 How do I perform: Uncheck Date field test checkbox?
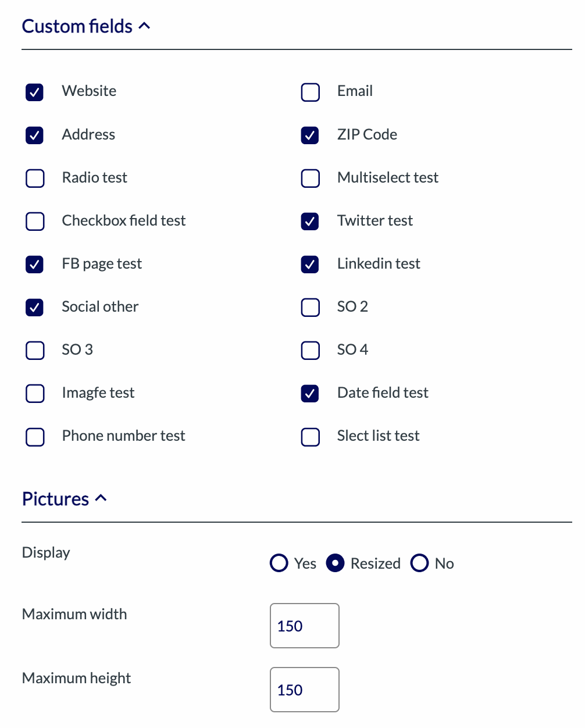(310, 393)
